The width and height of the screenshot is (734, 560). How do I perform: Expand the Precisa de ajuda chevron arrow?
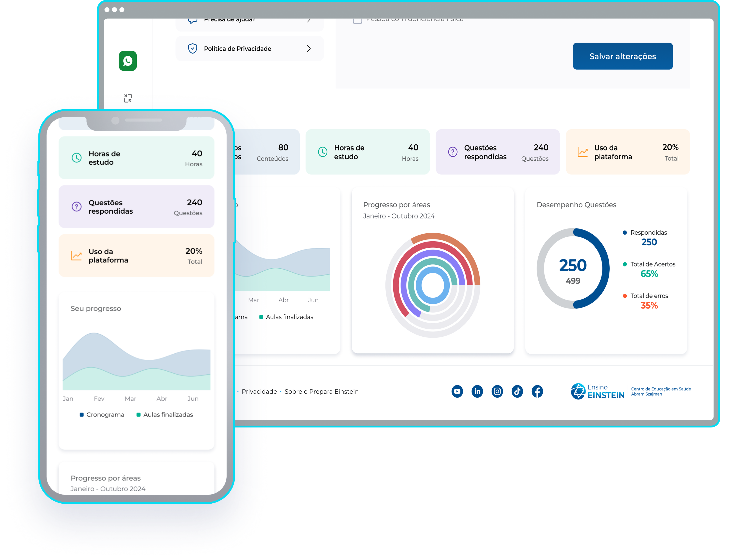(x=309, y=21)
